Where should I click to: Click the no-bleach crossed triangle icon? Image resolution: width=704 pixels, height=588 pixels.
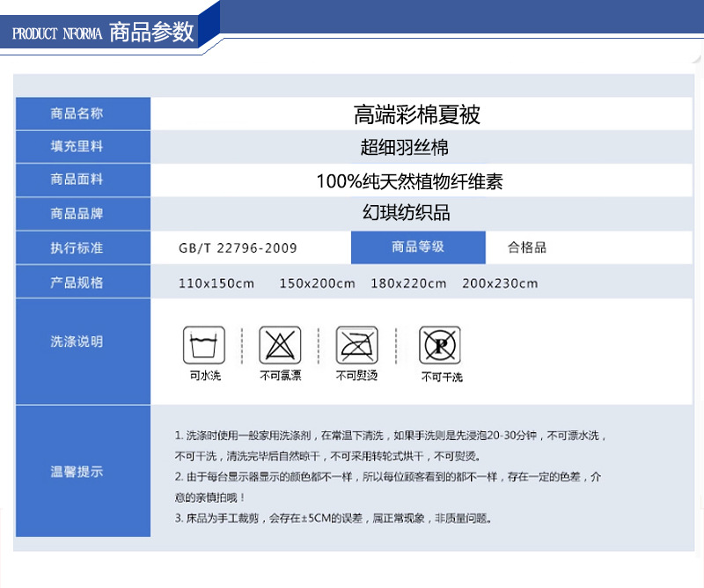tap(280, 345)
